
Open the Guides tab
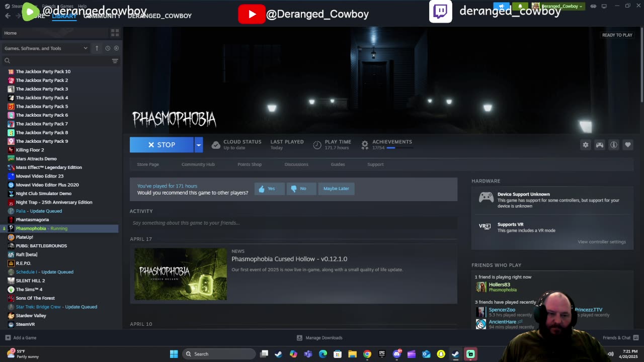[338, 164]
